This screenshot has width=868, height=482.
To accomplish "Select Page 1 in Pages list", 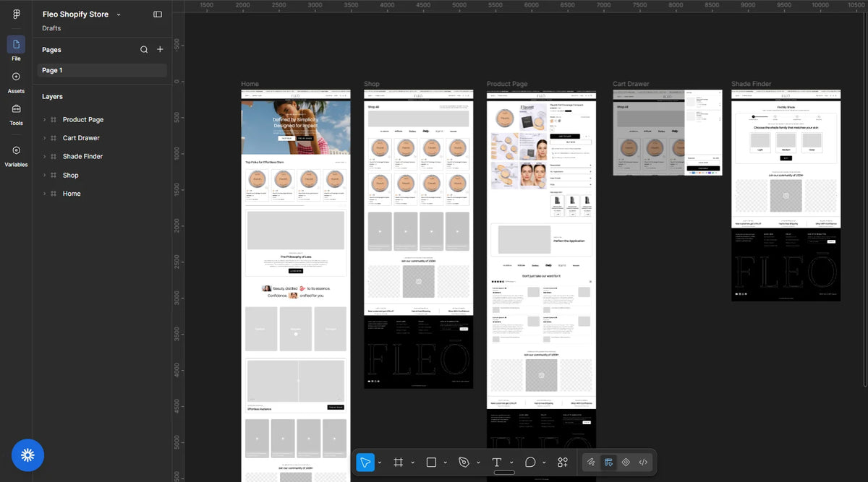I will click(x=102, y=70).
